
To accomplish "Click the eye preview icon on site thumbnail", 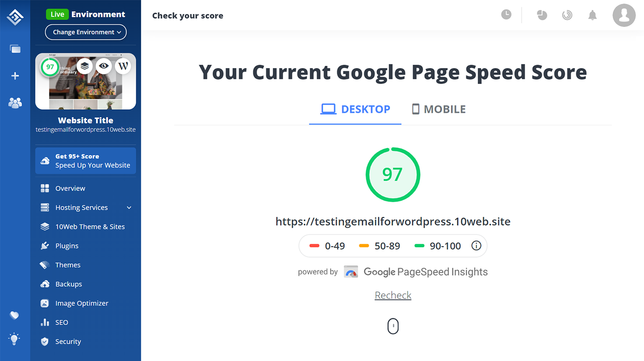I will [104, 66].
